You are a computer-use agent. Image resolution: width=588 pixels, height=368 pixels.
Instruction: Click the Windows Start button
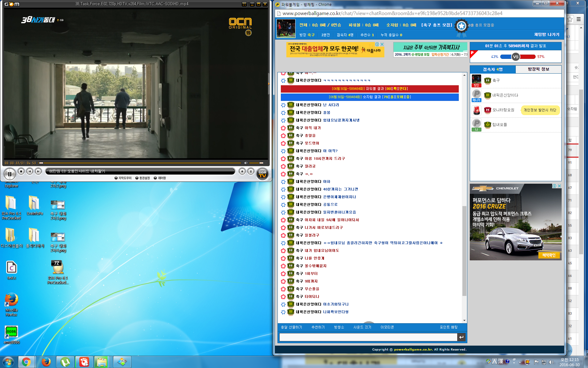pos(8,362)
